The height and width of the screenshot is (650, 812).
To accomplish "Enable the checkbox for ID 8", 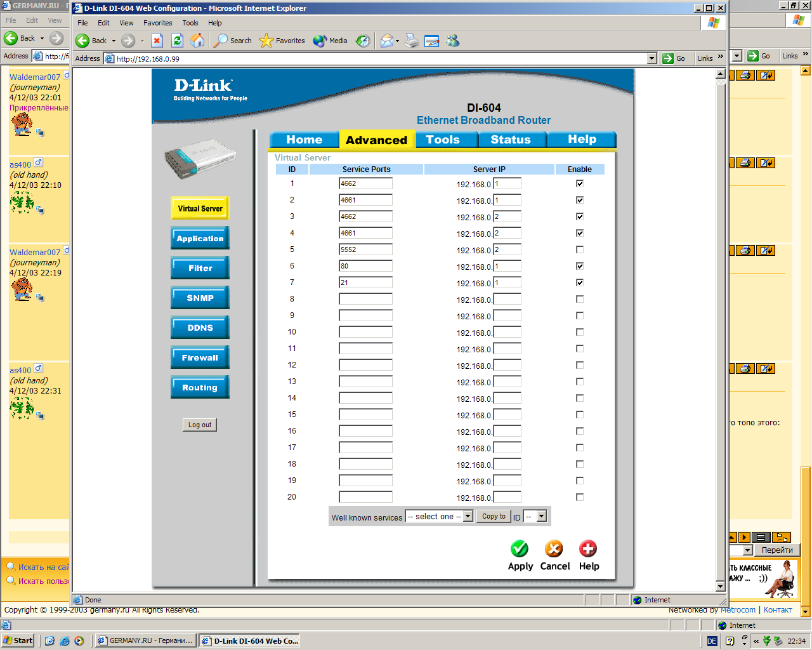I will click(x=579, y=299).
